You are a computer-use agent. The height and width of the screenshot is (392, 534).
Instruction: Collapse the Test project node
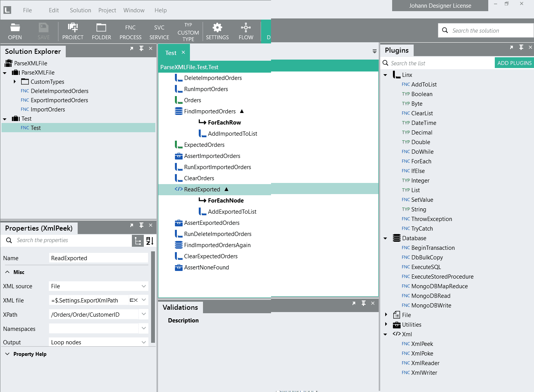pos(5,119)
